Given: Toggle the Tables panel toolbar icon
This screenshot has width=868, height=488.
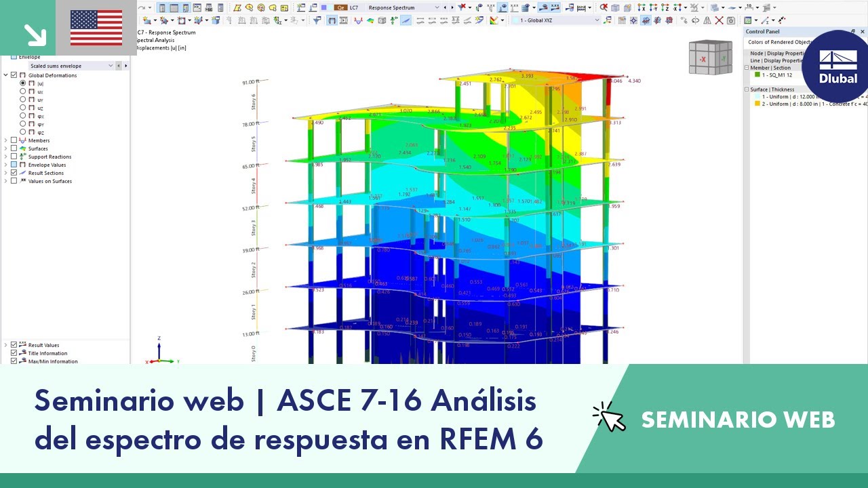Looking at the screenshot, I should pyautogui.click(x=174, y=7).
